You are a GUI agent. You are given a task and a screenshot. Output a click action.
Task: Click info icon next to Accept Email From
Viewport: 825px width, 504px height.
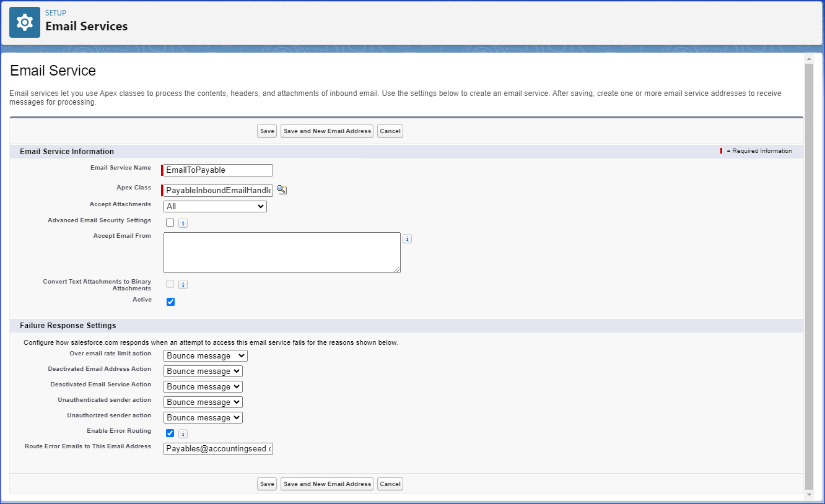pos(407,239)
